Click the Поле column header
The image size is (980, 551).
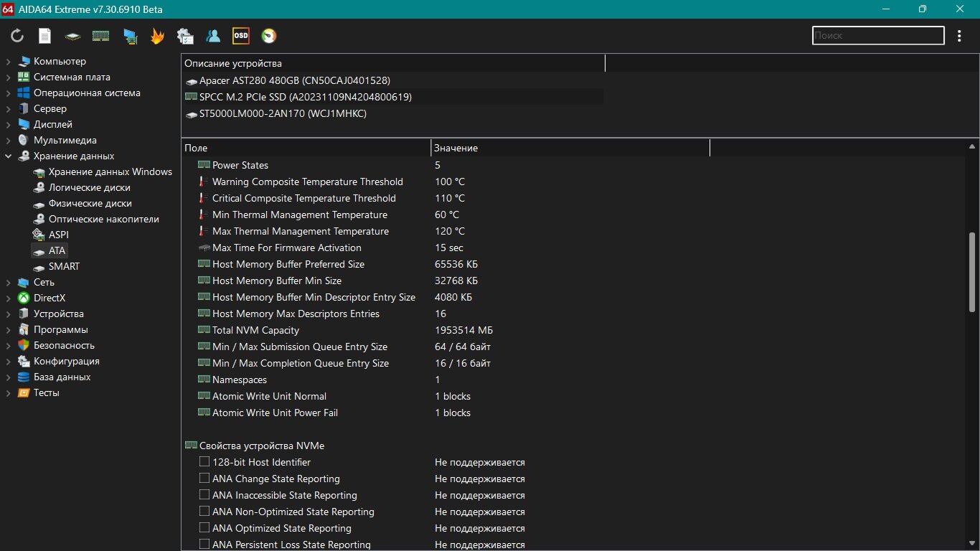coord(306,148)
